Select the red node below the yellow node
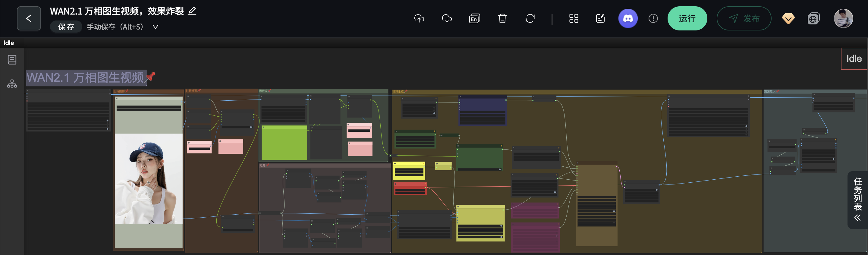Image resolution: width=868 pixels, height=255 pixels. point(410,189)
